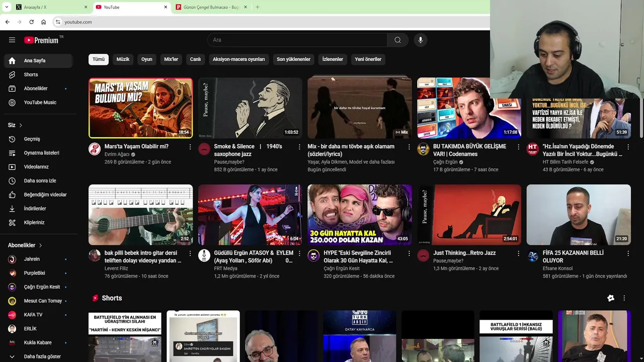644x362 pixels.
Task: Click the search magnifier button
Action: pyautogui.click(x=397, y=40)
